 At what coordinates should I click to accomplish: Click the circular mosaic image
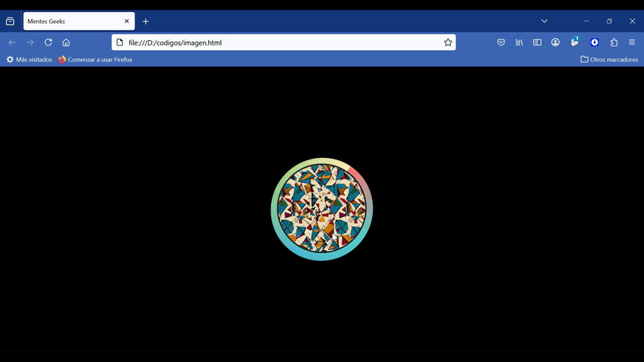tap(322, 209)
